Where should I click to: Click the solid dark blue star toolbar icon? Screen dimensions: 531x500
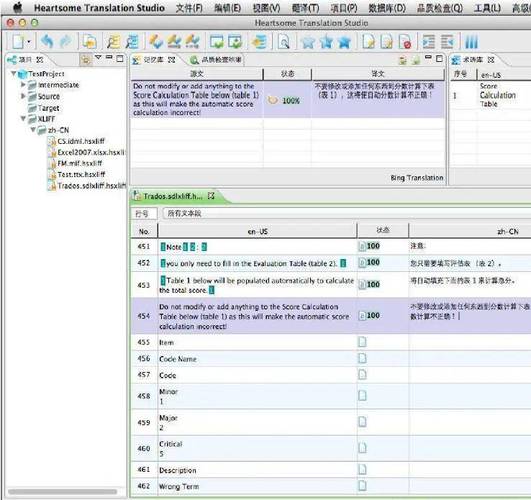pos(345,42)
